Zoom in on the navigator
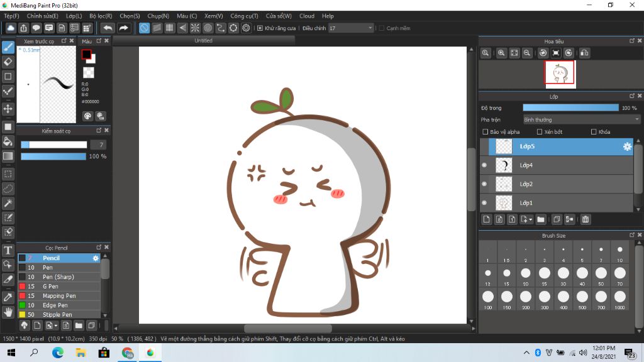Screen dimensions: 644x362 click(x=501, y=53)
